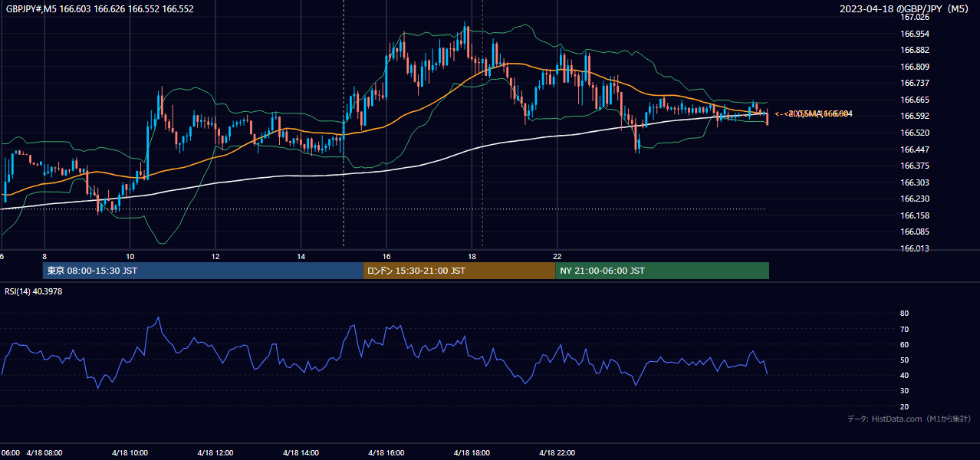Select price axis value 166.737
980x460 pixels.
point(915,83)
